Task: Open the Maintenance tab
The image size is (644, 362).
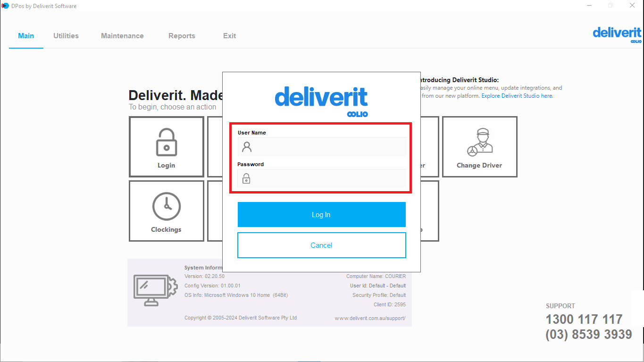Action: click(122, 35)
